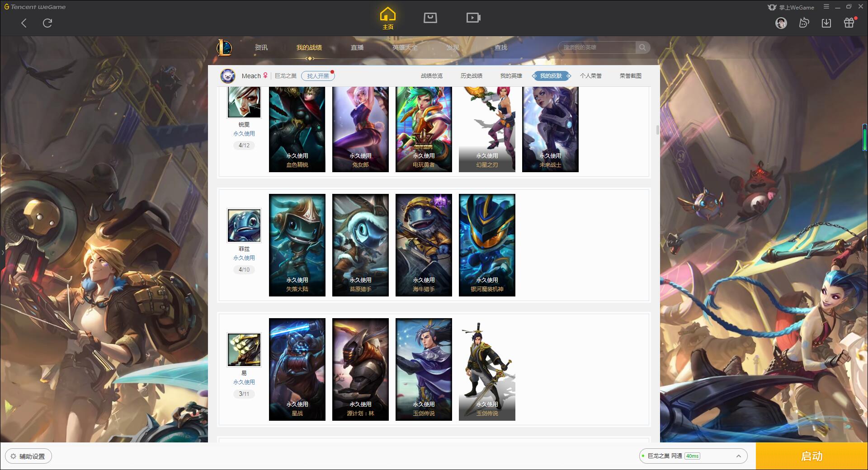Click the search magnifier button
868x470 pixels.
642,47
